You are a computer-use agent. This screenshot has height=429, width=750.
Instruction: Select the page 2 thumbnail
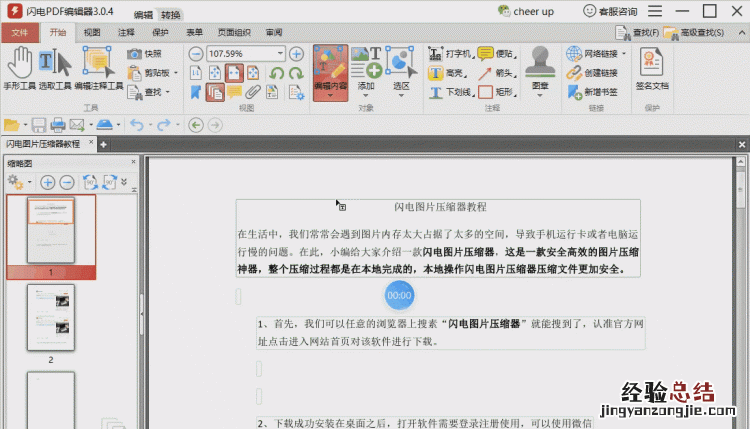(50, 317)
